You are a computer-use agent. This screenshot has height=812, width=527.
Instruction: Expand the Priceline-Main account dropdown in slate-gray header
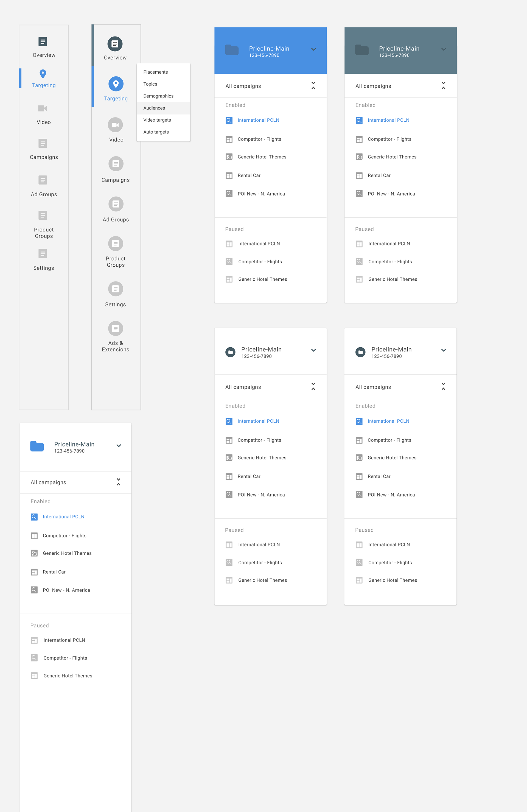pos(444,49)
